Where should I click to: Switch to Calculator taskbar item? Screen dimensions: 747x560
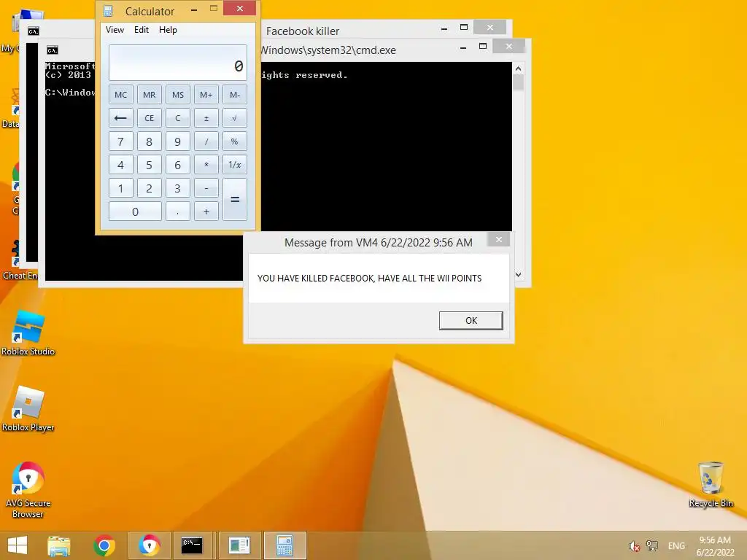pos(285,545)
